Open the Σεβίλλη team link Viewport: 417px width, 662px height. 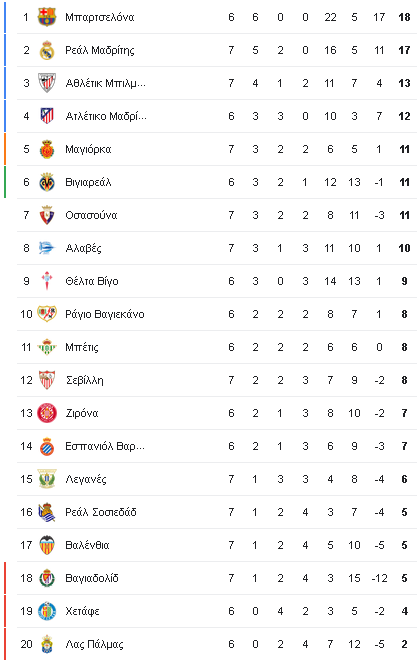[84, 380]
